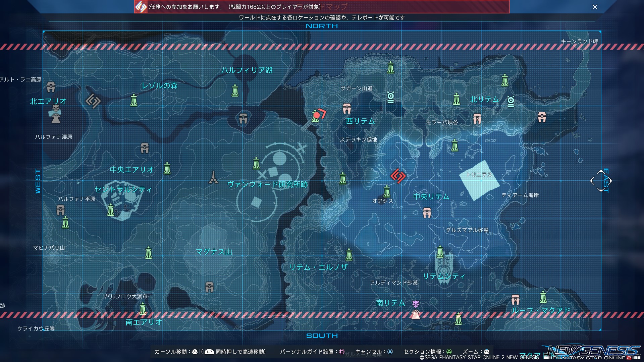Click the カーソル移動 hint
This screenshot has height=362, width=644.
click(x=210, y=352)
